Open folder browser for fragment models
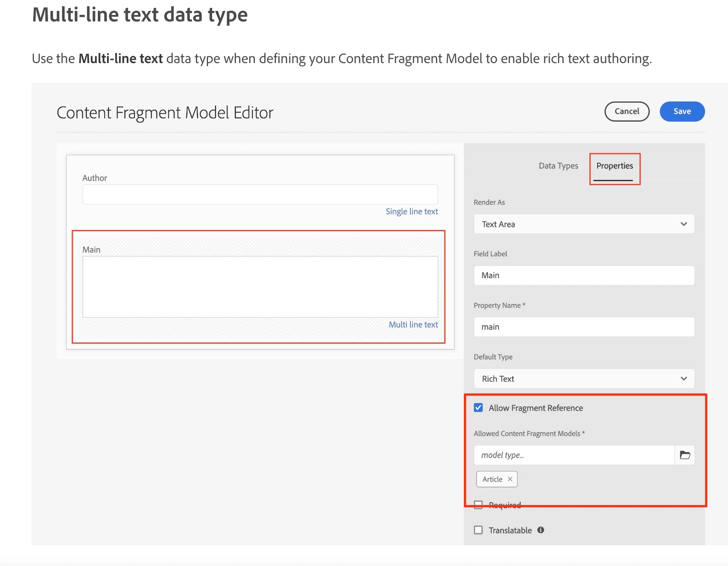The height and width of the screenshot is (566, 728). 685,455
